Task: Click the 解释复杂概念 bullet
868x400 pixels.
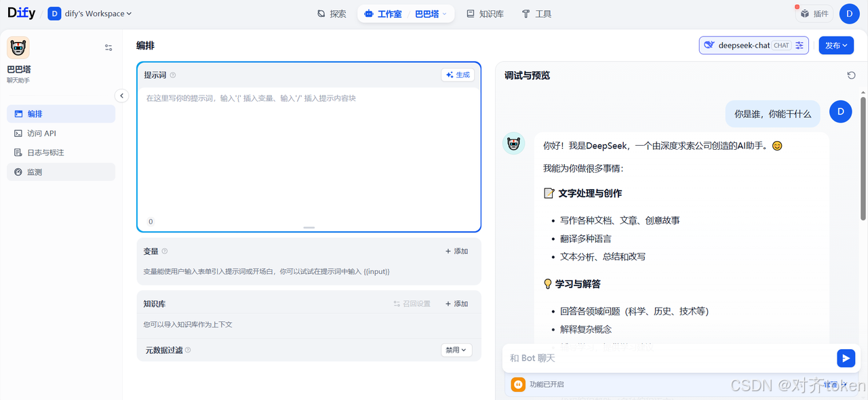Action: pos(586,329)
